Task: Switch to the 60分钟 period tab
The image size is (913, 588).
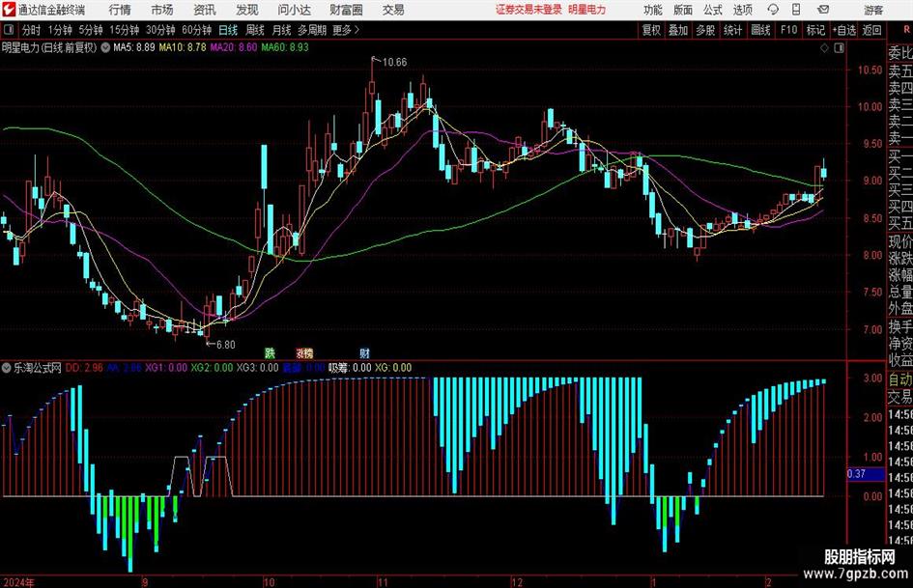Action: click(197, 30)
